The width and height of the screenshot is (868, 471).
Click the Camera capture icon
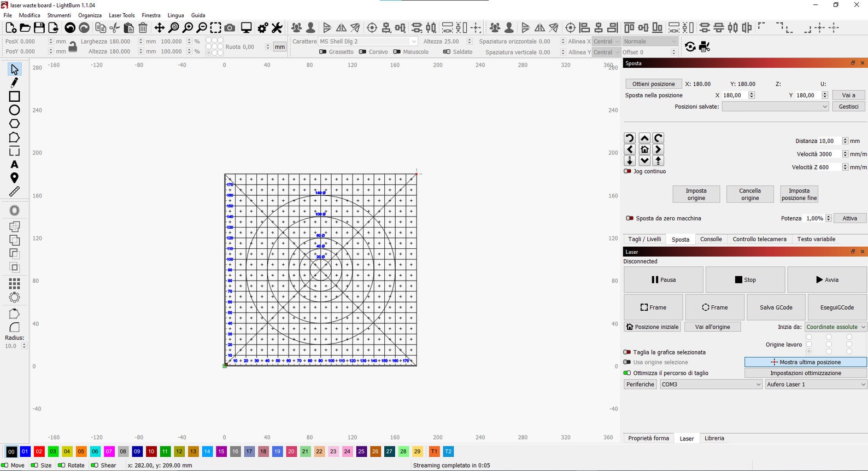(230, 28)
